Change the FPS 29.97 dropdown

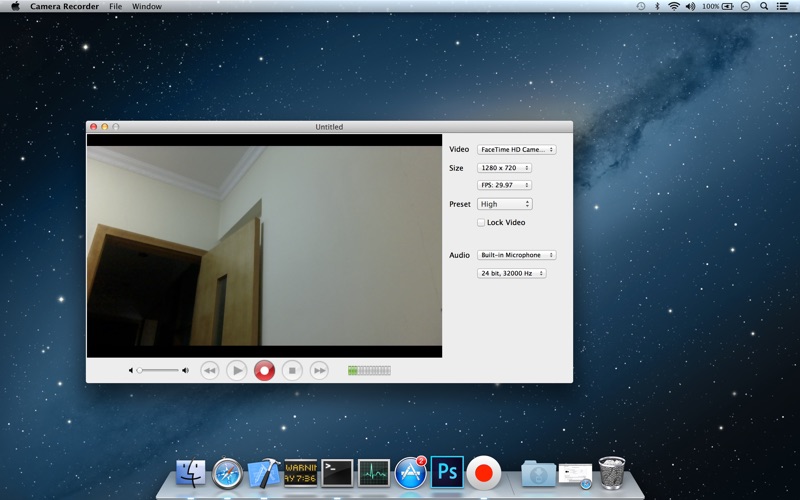tap(504, 185)
